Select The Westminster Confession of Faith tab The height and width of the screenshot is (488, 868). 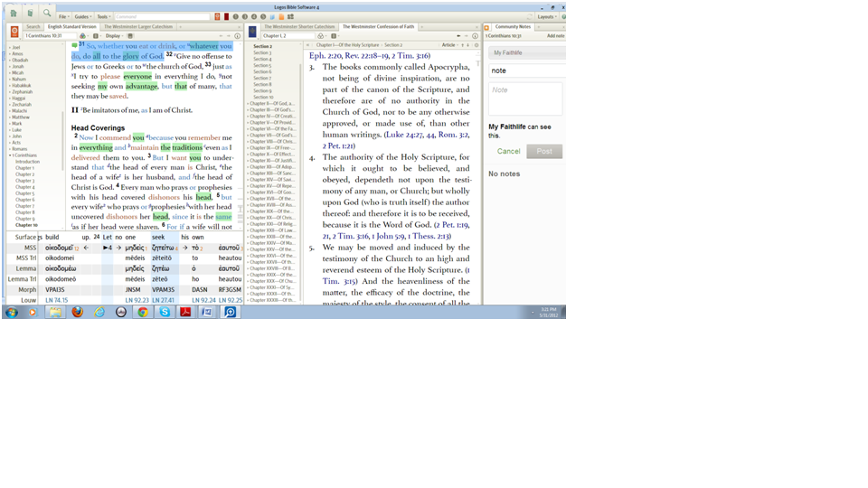point(378,26)
